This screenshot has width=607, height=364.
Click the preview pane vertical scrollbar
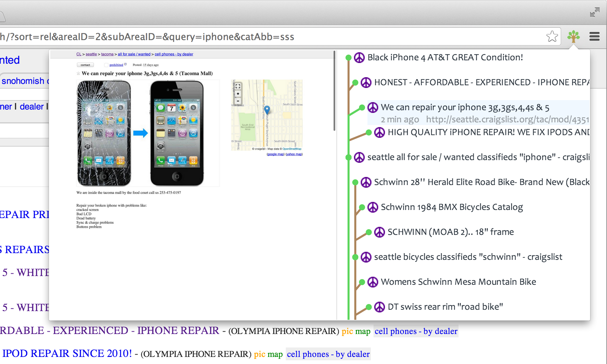[x=334, y=91]
